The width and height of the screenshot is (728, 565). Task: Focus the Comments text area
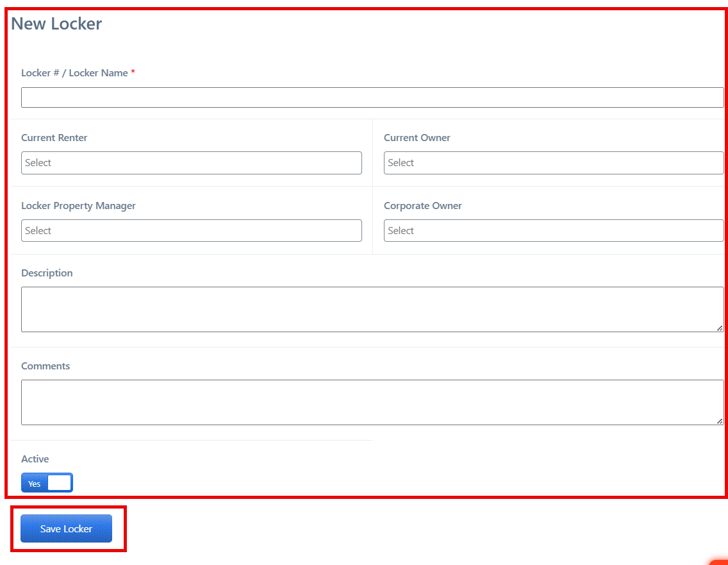point(372,402)
